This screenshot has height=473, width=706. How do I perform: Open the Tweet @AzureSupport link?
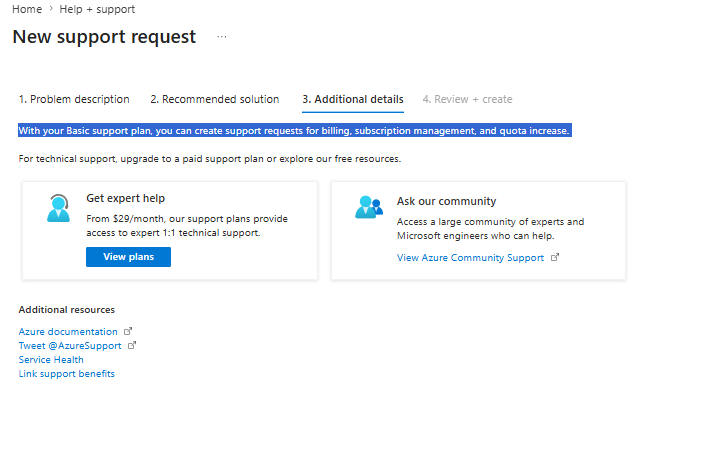70,345
